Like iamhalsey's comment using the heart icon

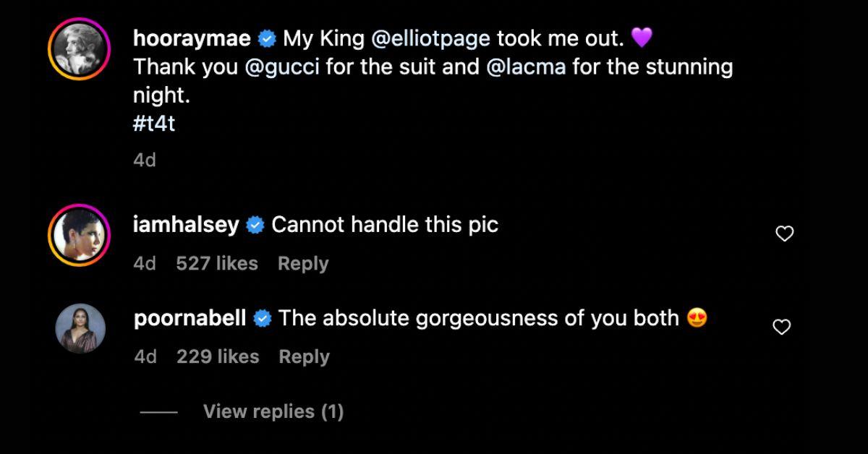pyautogui.click(x=783, y=233)
